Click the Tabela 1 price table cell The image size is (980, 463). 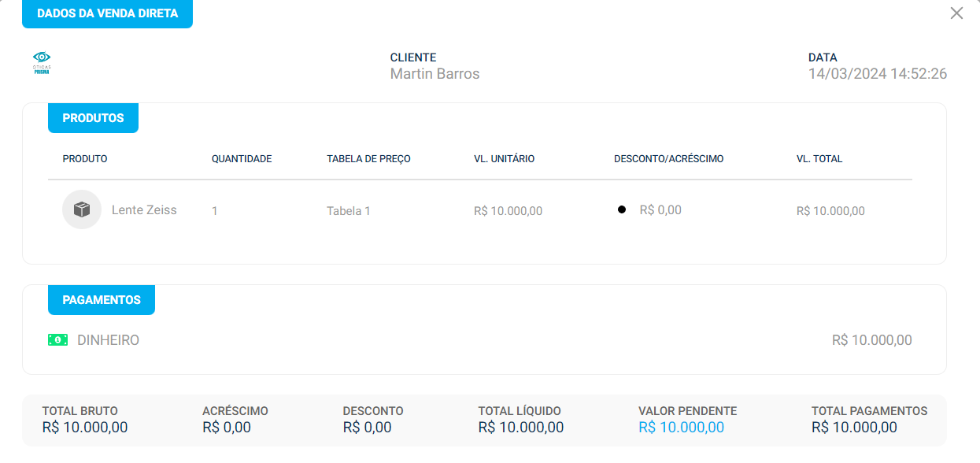tap(348, 211)
